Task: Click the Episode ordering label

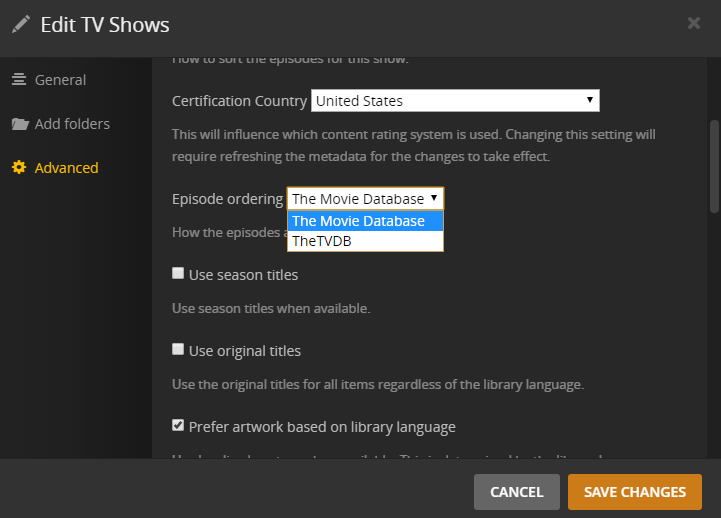Action: (x=228, y=199)
